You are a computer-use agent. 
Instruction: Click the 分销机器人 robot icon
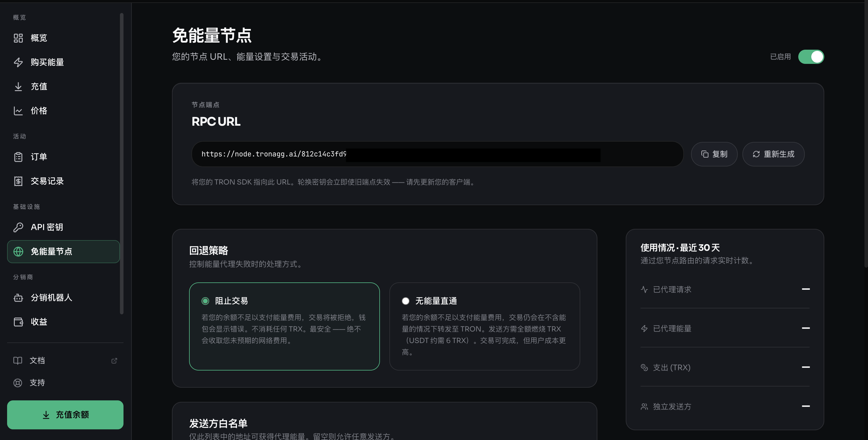pyautogui.click(x=18, y=298)
